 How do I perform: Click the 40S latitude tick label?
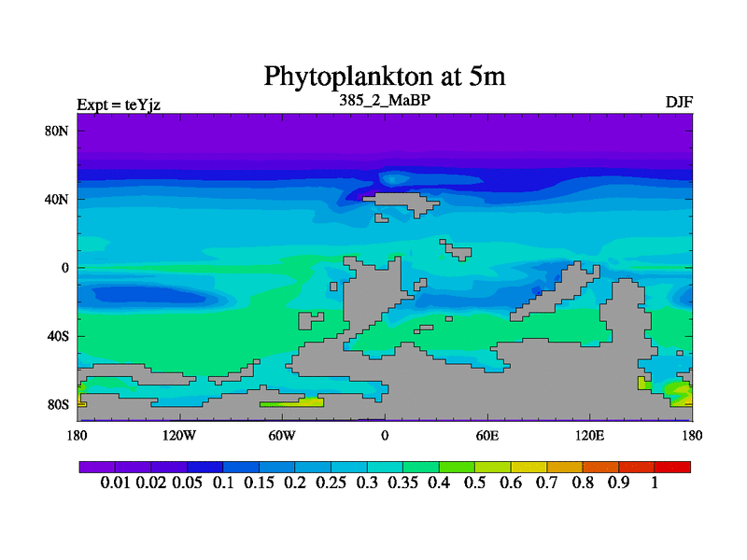(x=58, y=336)
